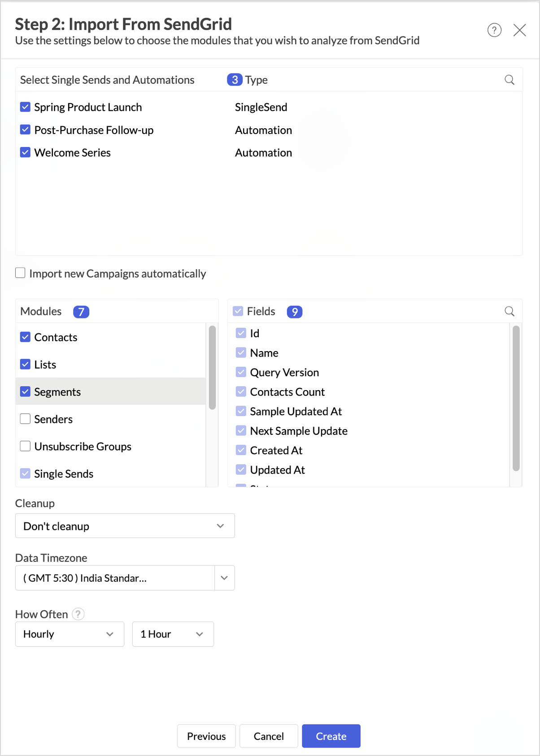Screen dimensions: 540x756
Task: Click the How Often help tooltip icon
Action: [x=78, y=614]
